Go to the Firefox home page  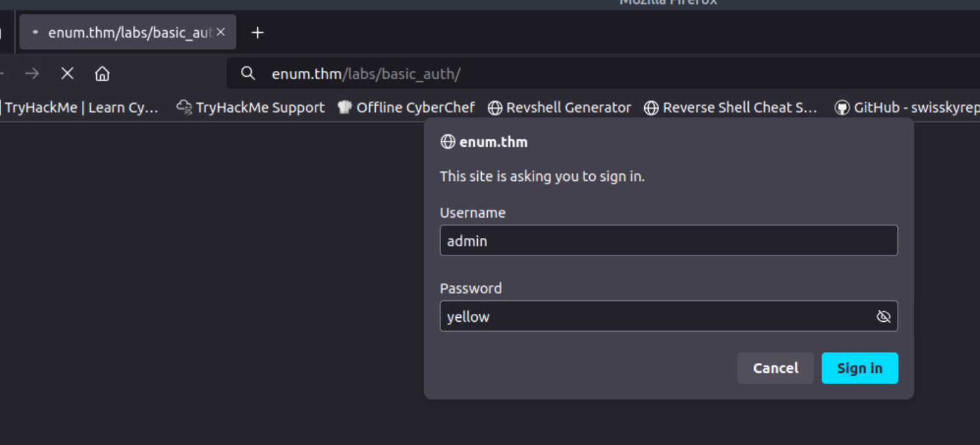point(102,73)
